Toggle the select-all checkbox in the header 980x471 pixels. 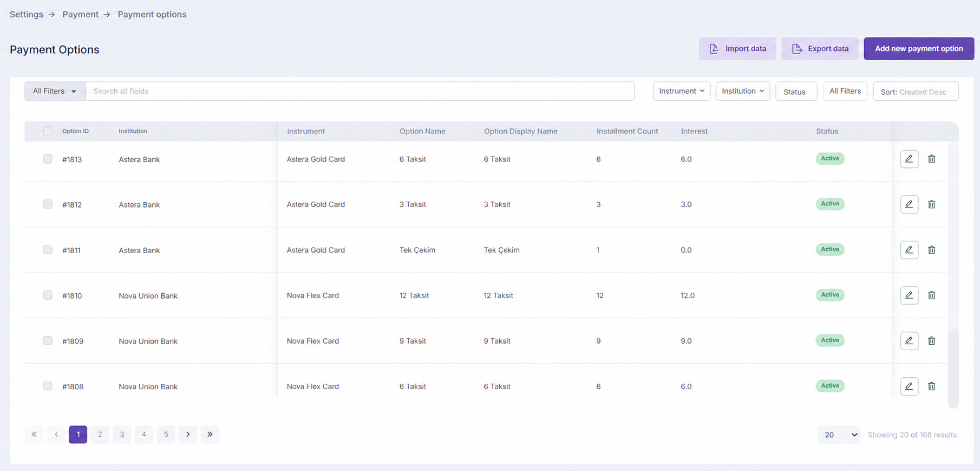point(48,131)
